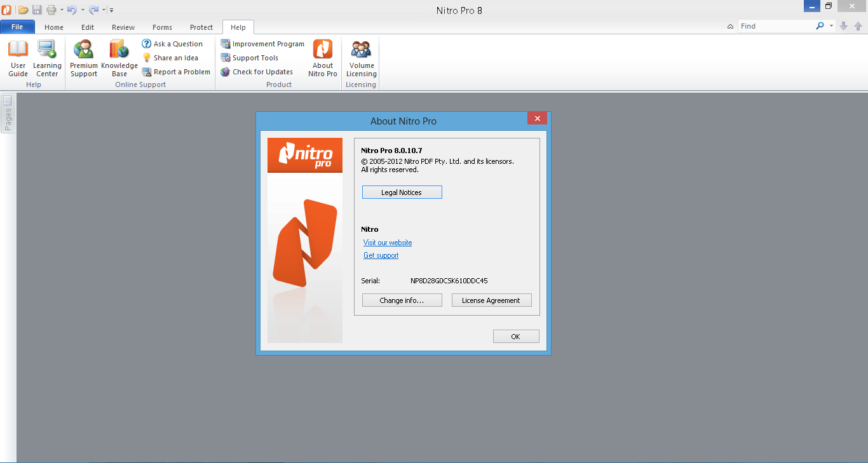Click the Undo arrow icon

[72, 10]
